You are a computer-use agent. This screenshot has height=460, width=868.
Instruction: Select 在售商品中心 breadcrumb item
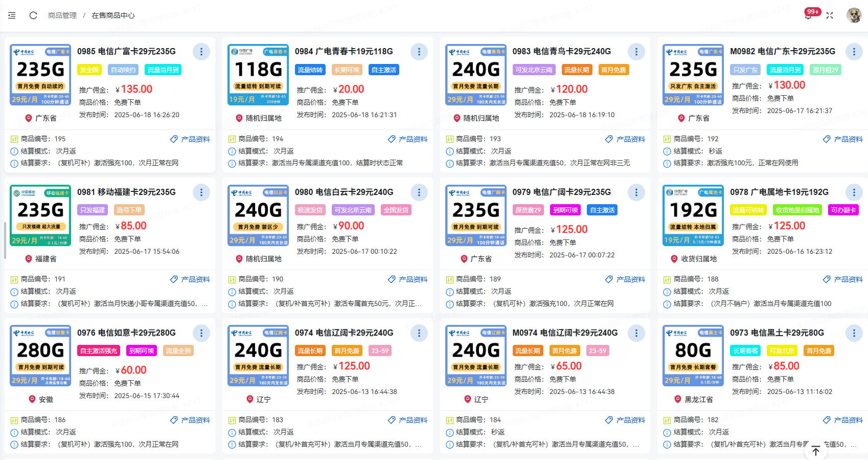(x=113, y=15)
